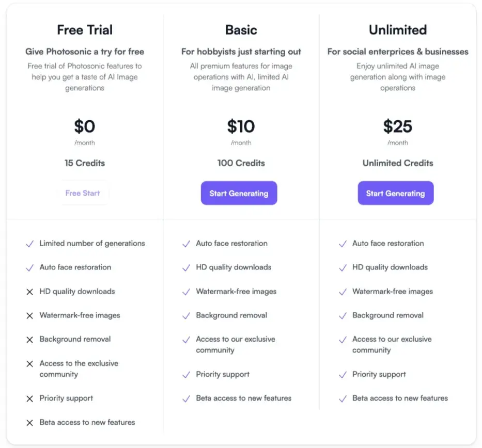Click checkmark beside Unlimited Priority support
482x448 pixels.
point(343,375)
